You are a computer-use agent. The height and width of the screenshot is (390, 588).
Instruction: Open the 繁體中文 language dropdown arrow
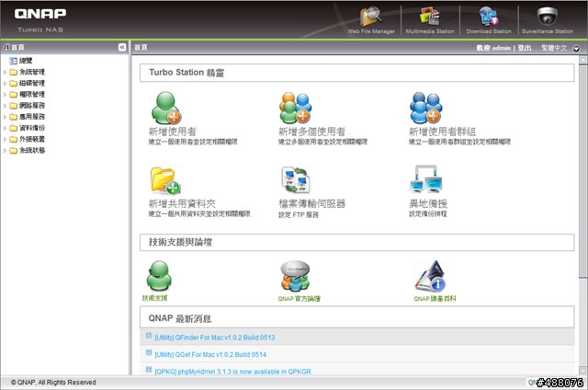pos(576,49)
